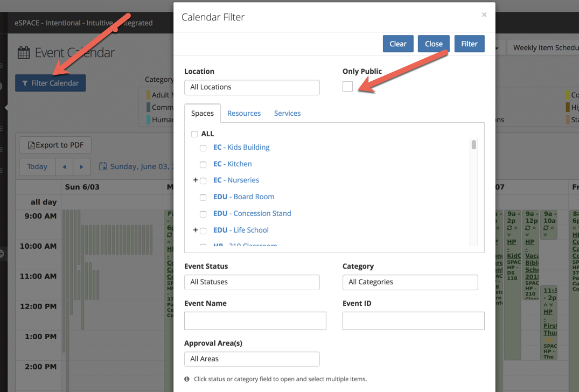This screenshot has height=392, width=579.
Task: Open the Approval Area(s) dropdown
Action: click(252, 359)
